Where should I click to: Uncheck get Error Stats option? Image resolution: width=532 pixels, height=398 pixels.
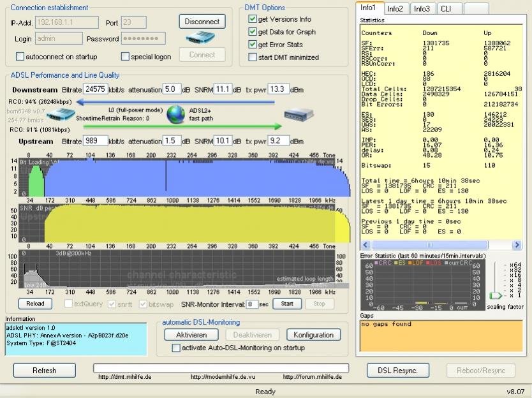tap(253, 45)
